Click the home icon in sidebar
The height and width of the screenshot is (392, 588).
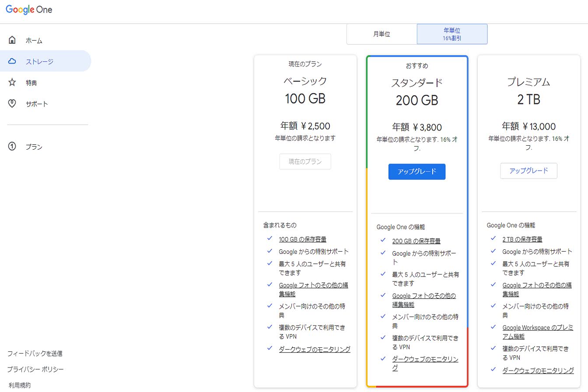click(12, 40)
